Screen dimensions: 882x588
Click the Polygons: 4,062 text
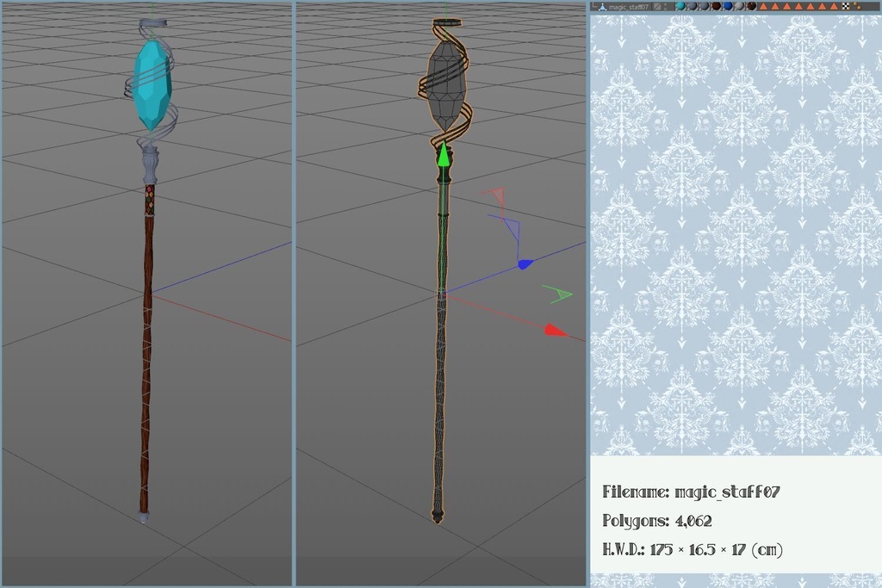coord(657,521)
